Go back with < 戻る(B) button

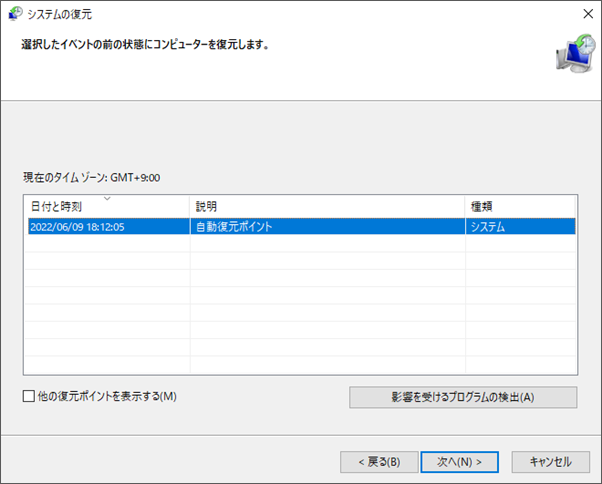[x=379, y=462]
